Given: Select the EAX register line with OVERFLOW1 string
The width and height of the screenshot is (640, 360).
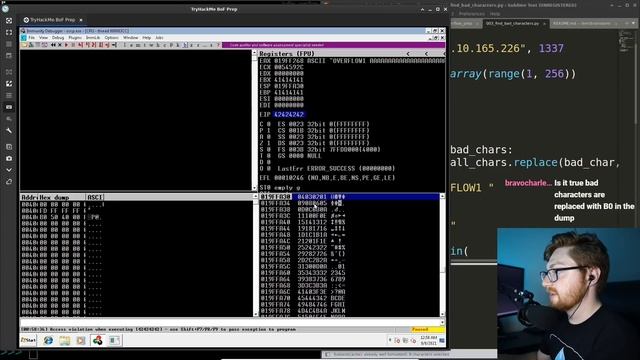Looking at the screenshot, I should pyautogui.click(x=352, y=60).
